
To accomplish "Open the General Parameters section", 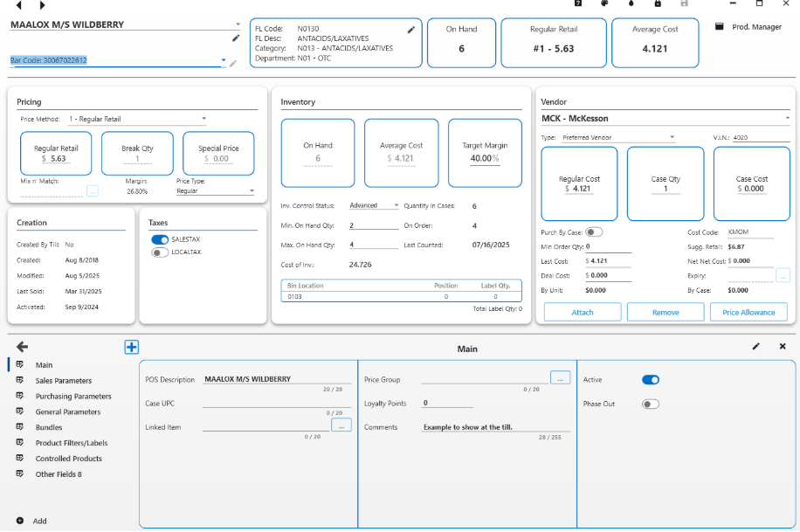I will tap(68, 411).
